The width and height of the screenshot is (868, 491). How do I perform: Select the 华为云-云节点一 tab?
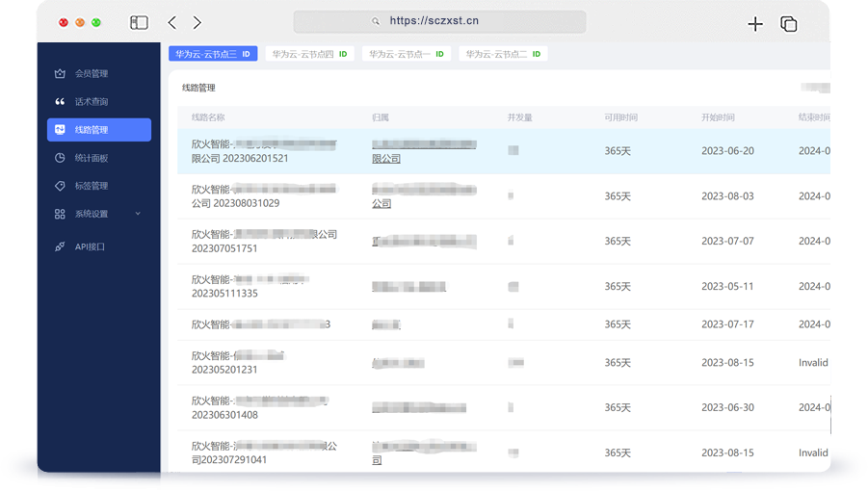click(x=406, y=55)
